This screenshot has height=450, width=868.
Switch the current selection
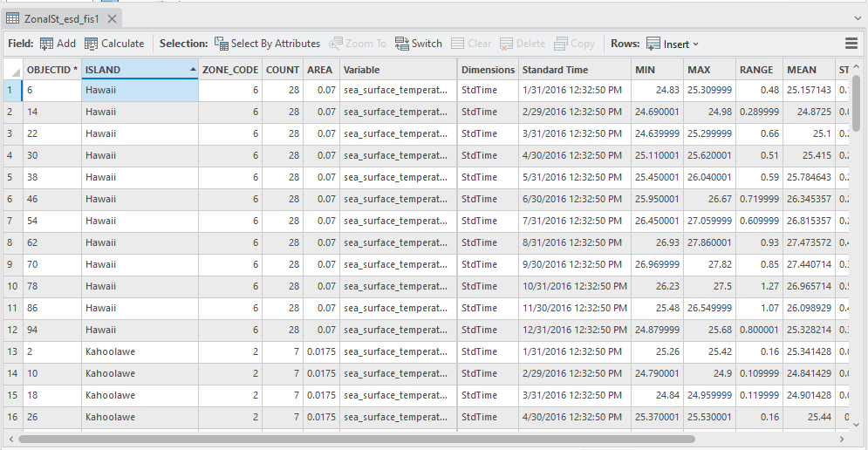pyautogui.click(x=419, y=44)
